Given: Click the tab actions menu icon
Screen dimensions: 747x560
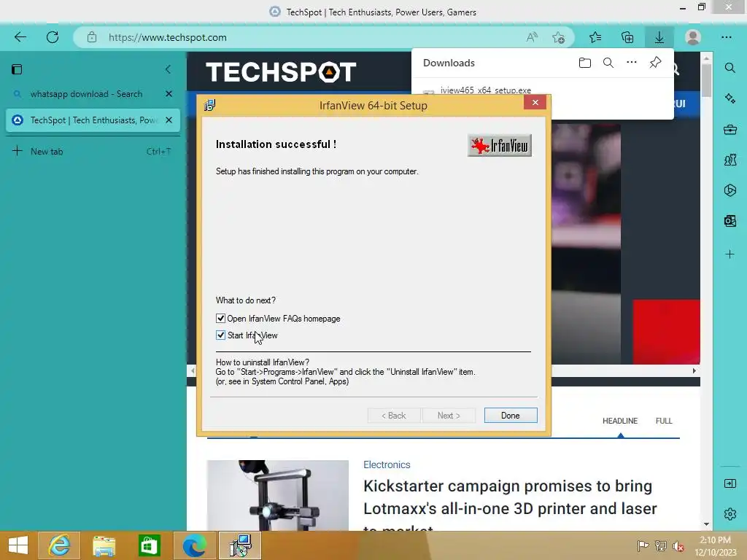Looking at the screenshot, I should 17,69.
